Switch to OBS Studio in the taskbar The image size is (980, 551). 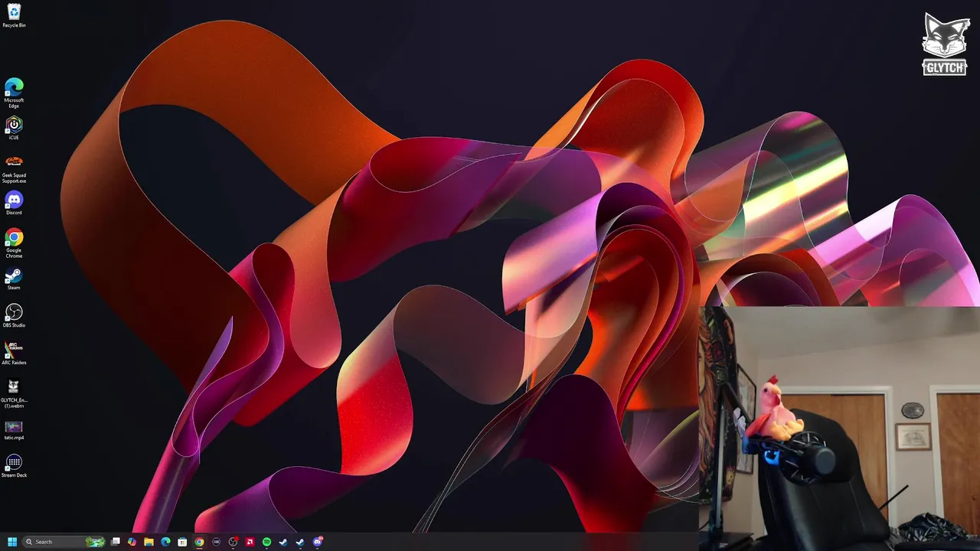coord(233,542)
